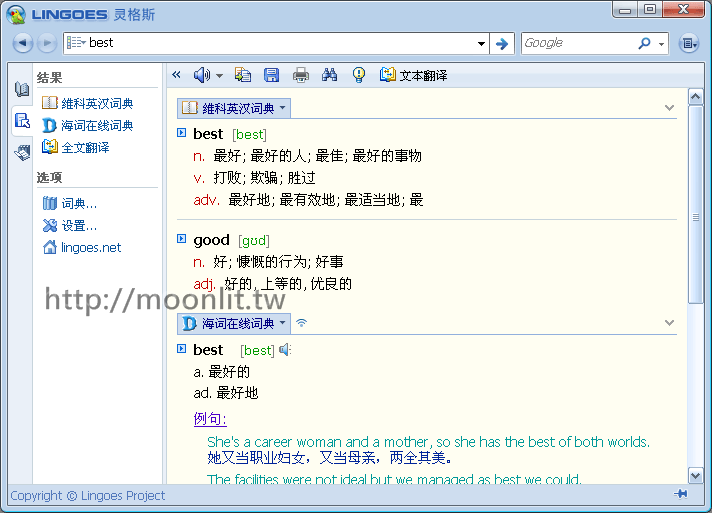Click the vertical scrollbar down arrow
This screenshot has height=513, width=712.
(x=696, y=476)
